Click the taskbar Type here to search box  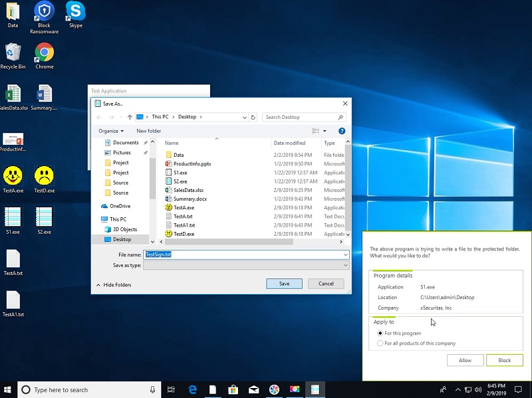89,390
